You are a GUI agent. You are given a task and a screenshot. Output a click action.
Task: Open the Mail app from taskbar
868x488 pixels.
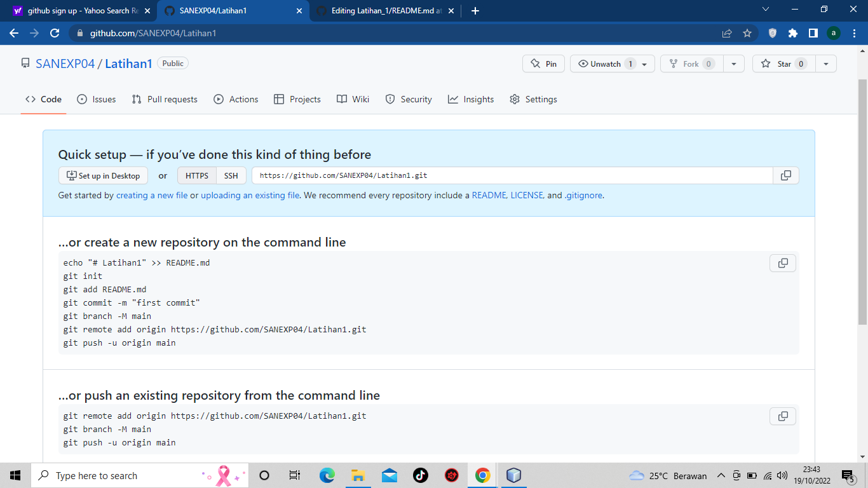point(389,475)
